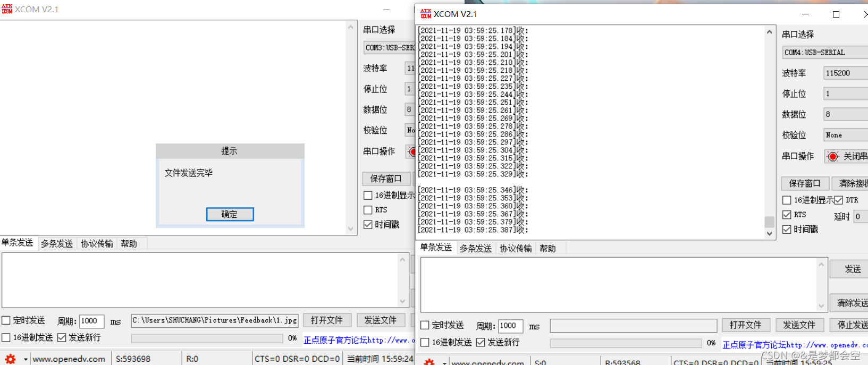Viewport: 868px width, 365px height.
Task: Confirm the '文件发送完毕' dialog with 确定
Action: 230,214
